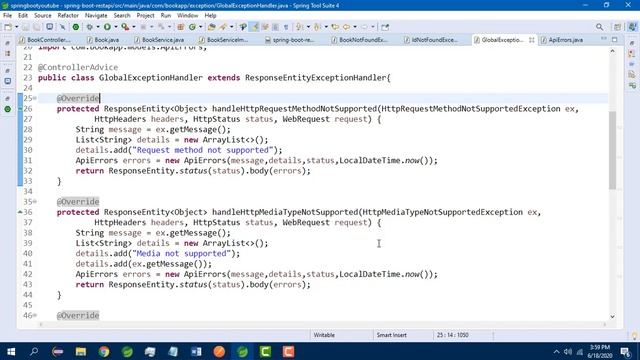Open the Edit menu
This screenshot has height=360, width=640.
(x=23, y=16)
